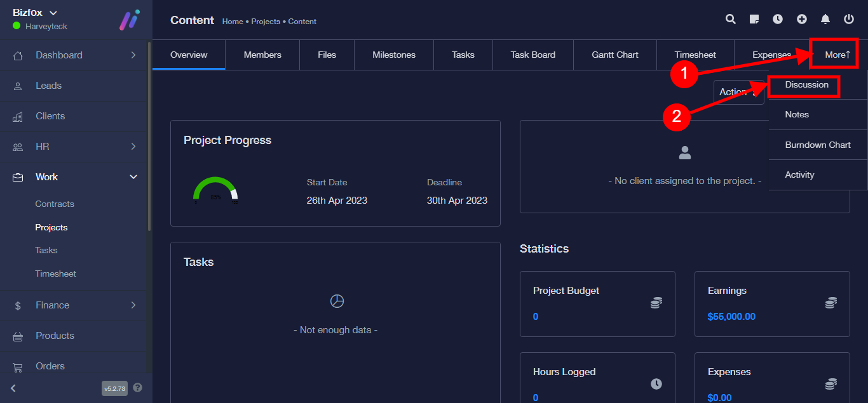Screen dimensions: 868x403
Task: Open the notifications bell icon
Action: 825,19
